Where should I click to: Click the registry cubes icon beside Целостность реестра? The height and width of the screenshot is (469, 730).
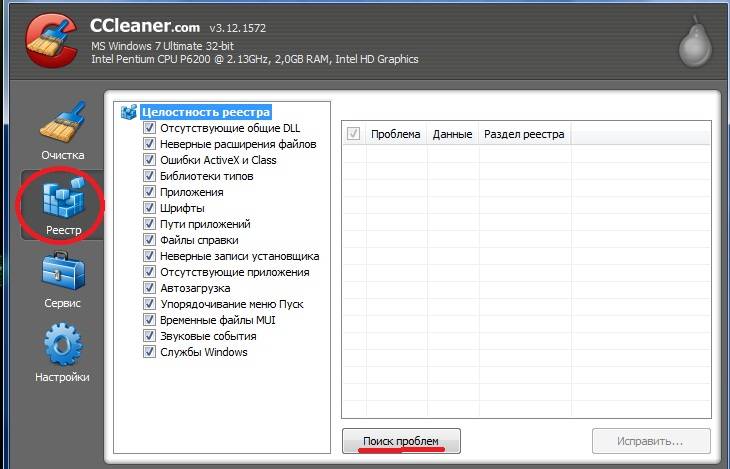pyautogui.click(x=128, y=112)
